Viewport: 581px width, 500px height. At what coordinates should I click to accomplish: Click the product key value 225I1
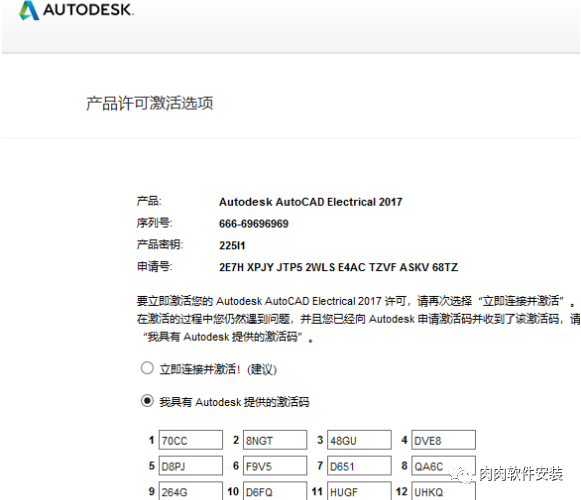tap(232, 245)
